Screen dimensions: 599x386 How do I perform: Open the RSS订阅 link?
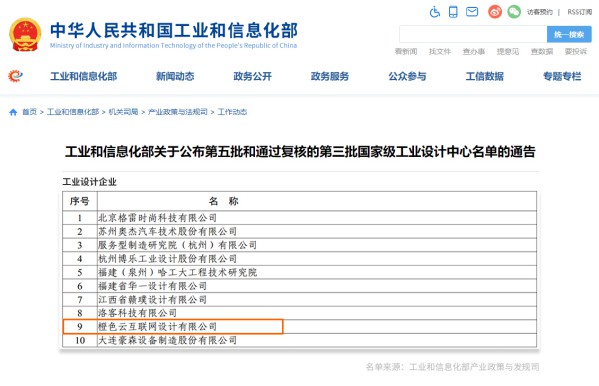point(580,12)
